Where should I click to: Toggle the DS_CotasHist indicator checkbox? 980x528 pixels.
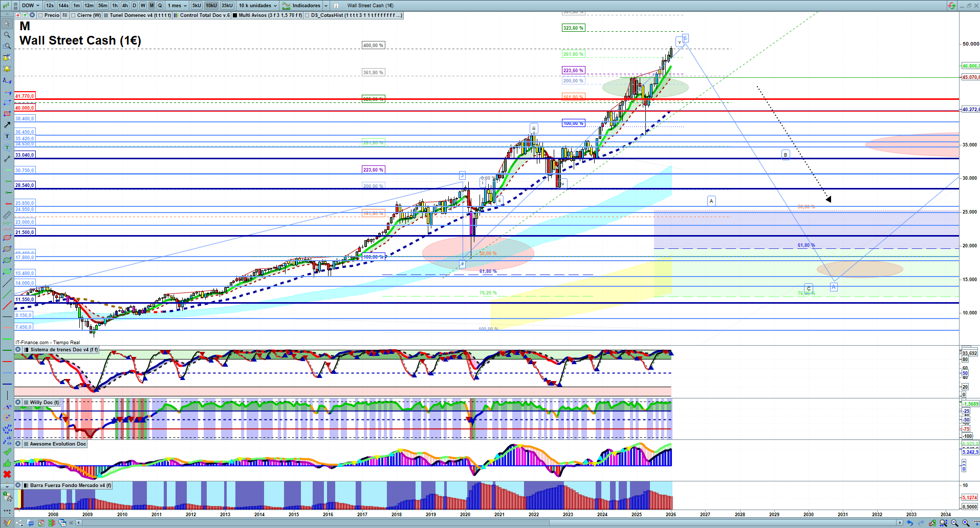click(307, 15)
